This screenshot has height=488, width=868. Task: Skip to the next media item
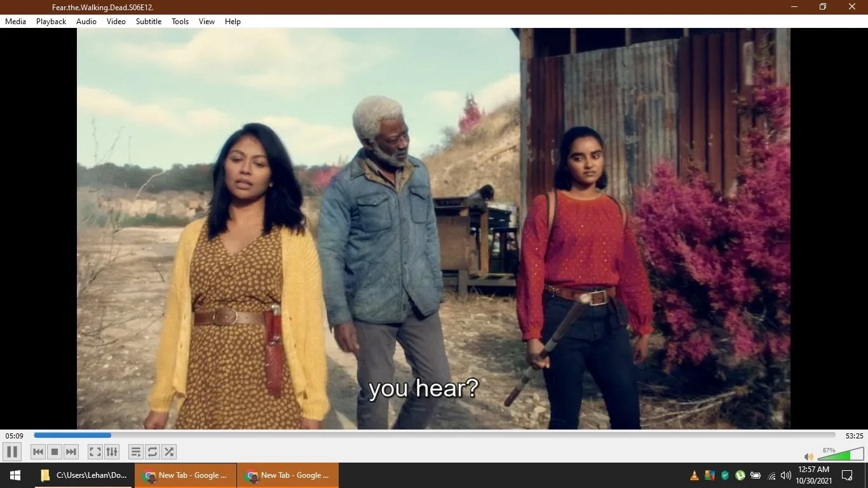click(x=71, y=452)
